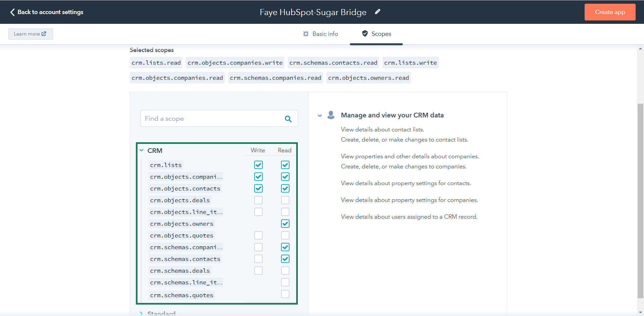
Task: Click the pencil icon to edit app name
Action: tap(378, 12)
